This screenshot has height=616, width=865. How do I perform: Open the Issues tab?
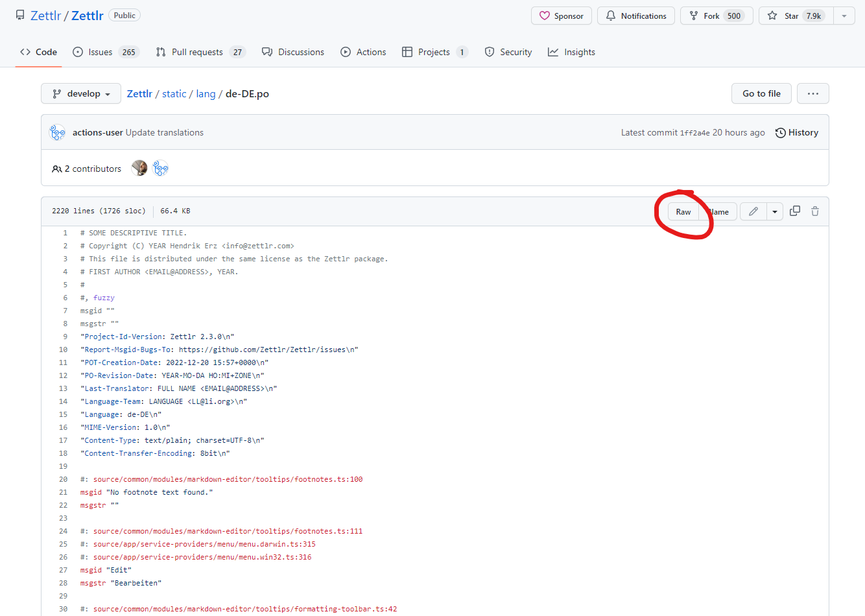(106, 52)
